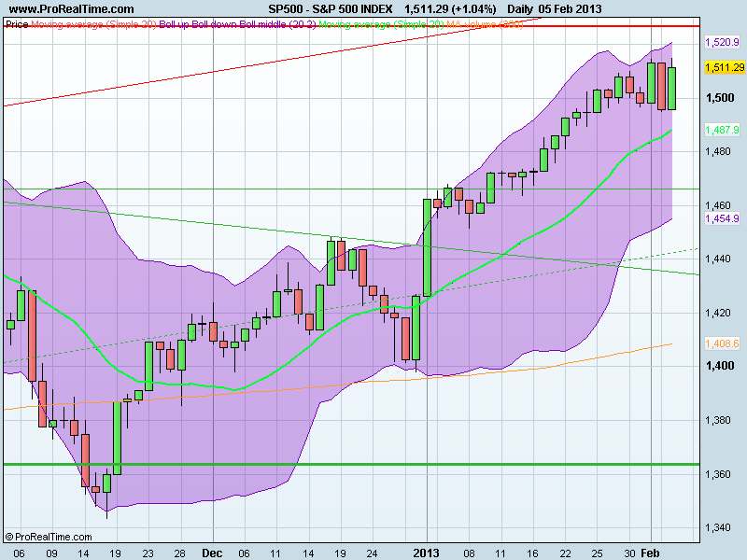This screenshot has height=560, width=747.
Task: Click the 25 date label on time axis
Action: (x=597, y=553)
